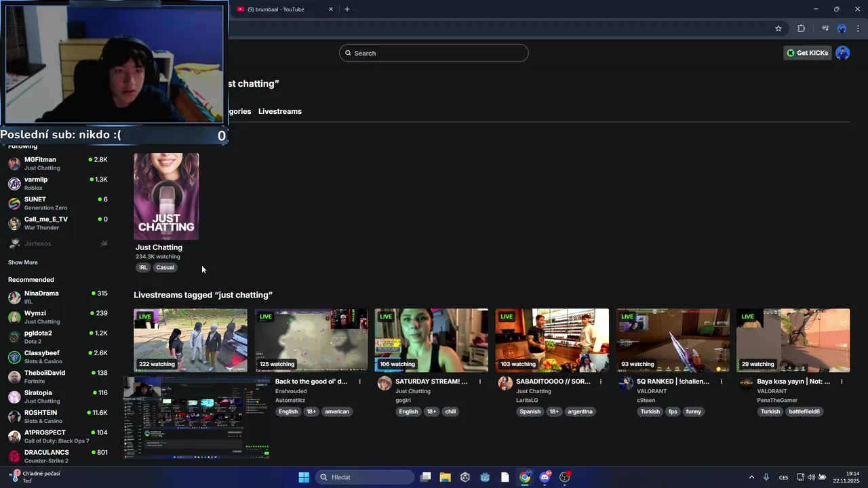Click the Kick search field
The image size is (868, 488).
pos(434,53)
